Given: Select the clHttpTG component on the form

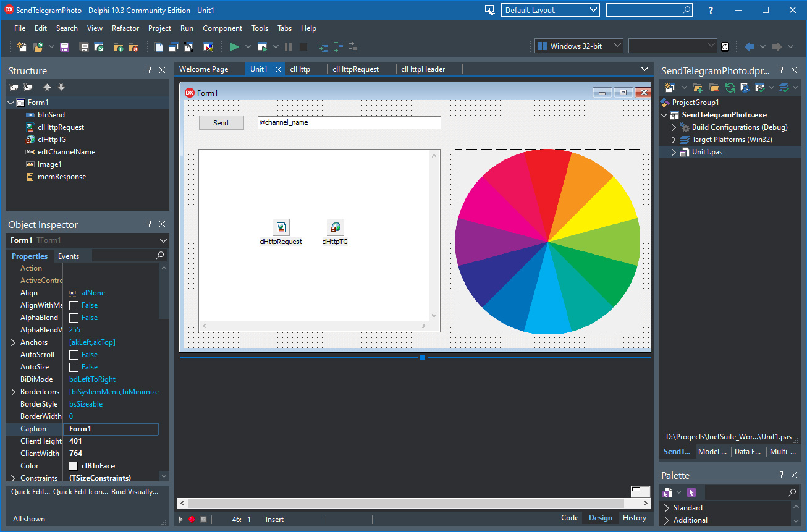Looking at the screenshot, I should tap(335, 227).
